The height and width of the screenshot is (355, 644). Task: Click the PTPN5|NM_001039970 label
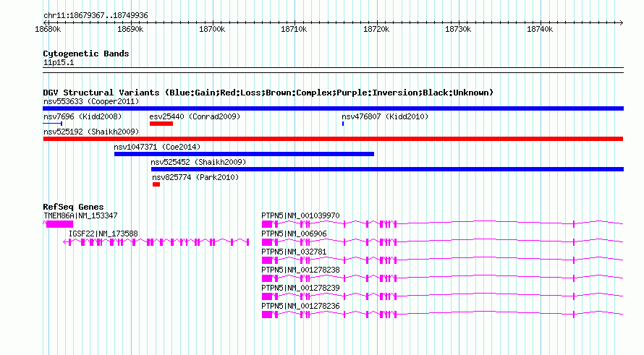pos(300,215)
